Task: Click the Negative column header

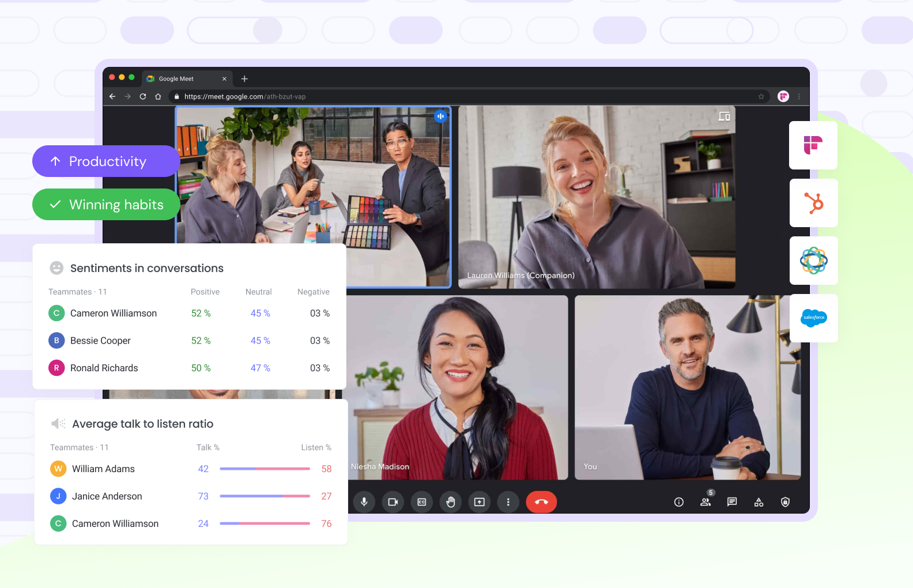Action: click(314, 292)
